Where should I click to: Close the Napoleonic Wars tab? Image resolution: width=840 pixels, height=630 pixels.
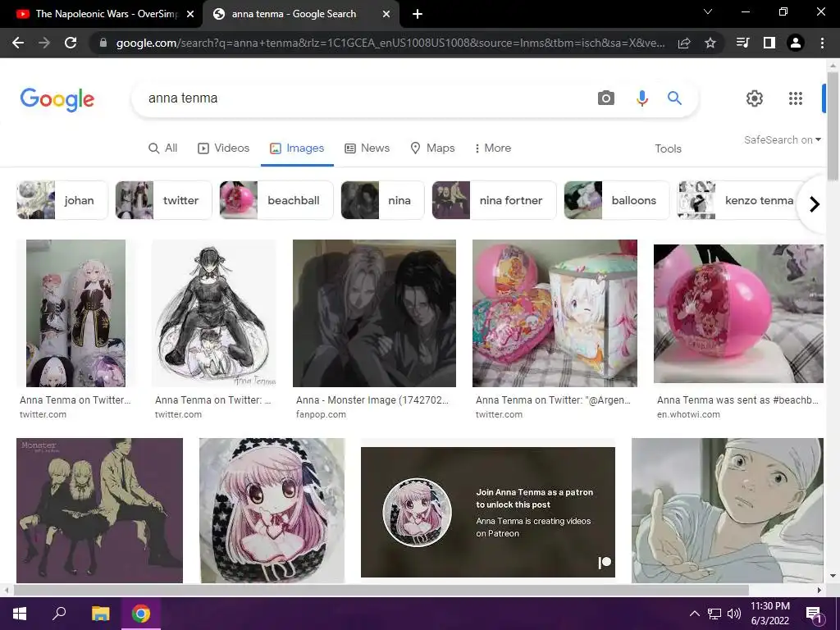pyautogui.click(x=190, y=15)
